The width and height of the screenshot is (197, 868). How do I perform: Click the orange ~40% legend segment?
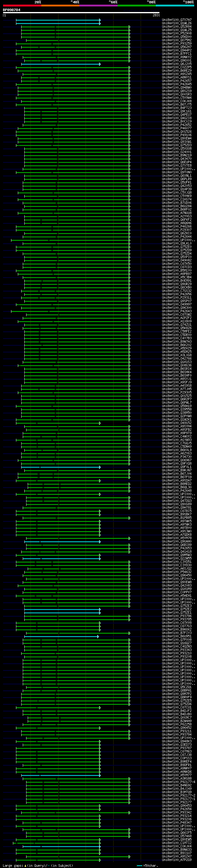tap(60, 6)
